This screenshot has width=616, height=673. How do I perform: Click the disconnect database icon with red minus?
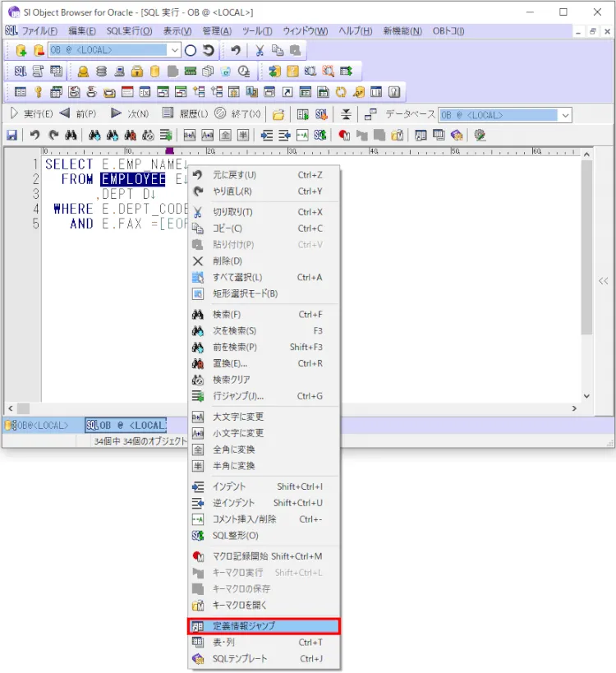tap(39, 51)
